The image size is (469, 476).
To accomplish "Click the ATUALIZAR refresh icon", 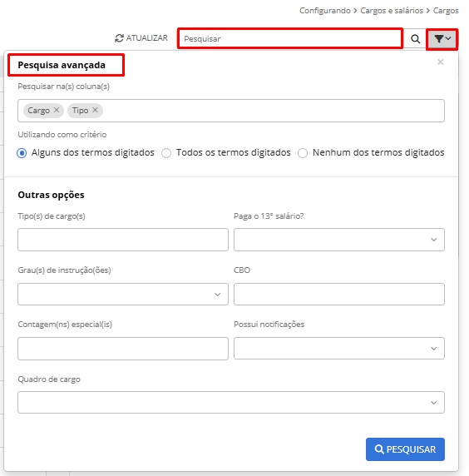I will [119, 38].
